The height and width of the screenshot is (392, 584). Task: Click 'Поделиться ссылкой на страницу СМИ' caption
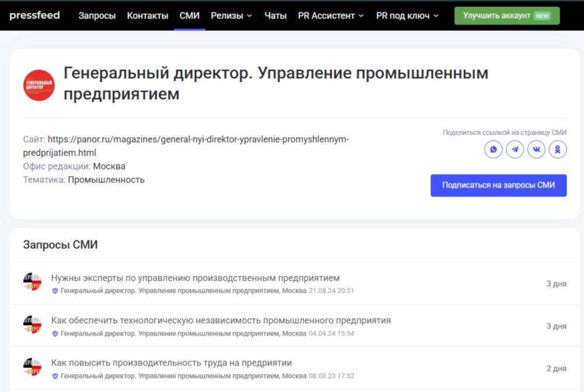[x=505, y=132]
